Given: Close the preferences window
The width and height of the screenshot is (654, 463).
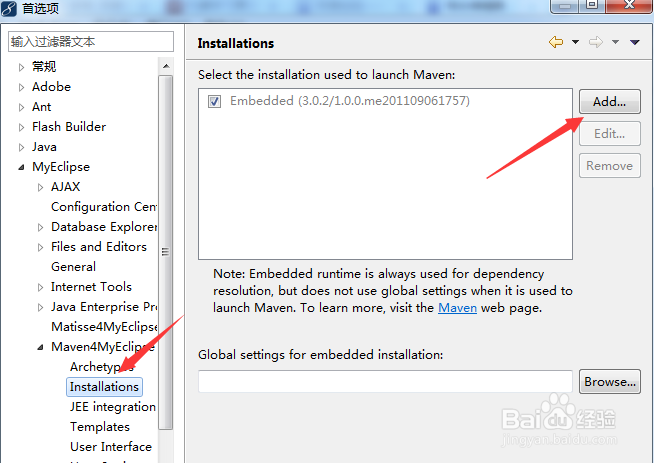Looking at the screenshot, I should [x=629, y=6].
